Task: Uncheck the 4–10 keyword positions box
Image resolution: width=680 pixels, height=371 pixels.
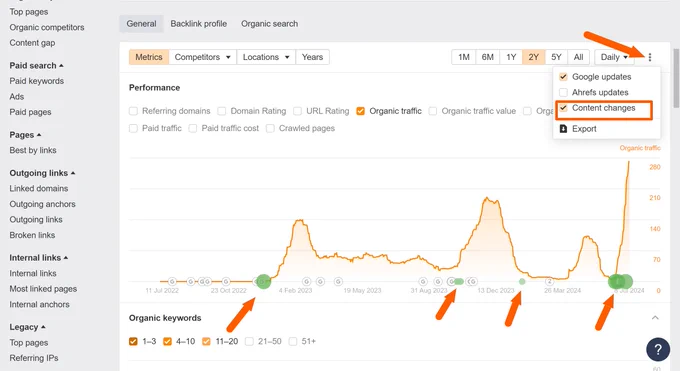Action: (167, 341)
